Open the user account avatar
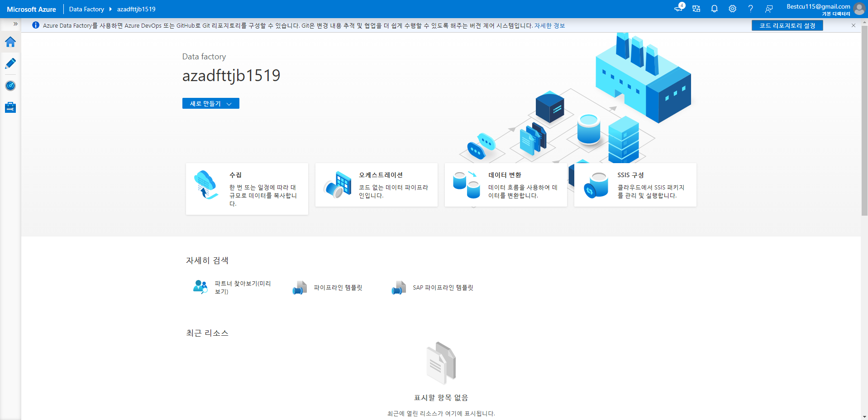The width and height of the screenshot is (868, 420). [859, 9]
